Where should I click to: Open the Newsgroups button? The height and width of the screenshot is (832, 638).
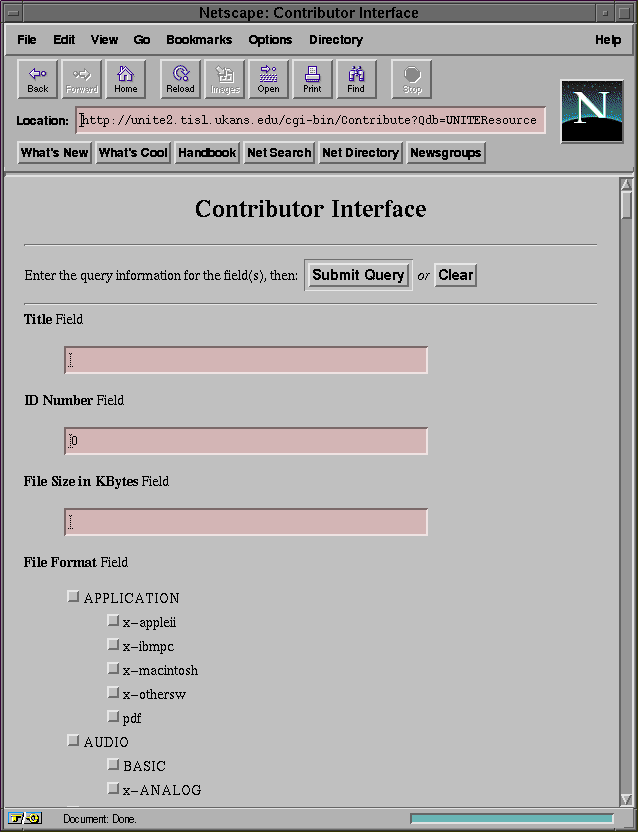(x=446, y=153)
